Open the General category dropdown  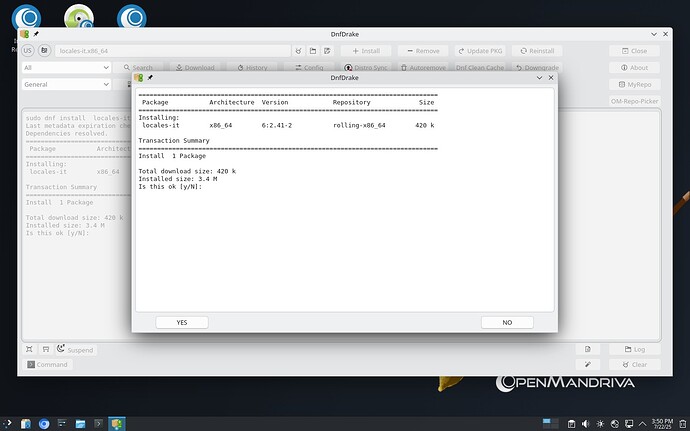pyautogui.click(x=66, y=84)
